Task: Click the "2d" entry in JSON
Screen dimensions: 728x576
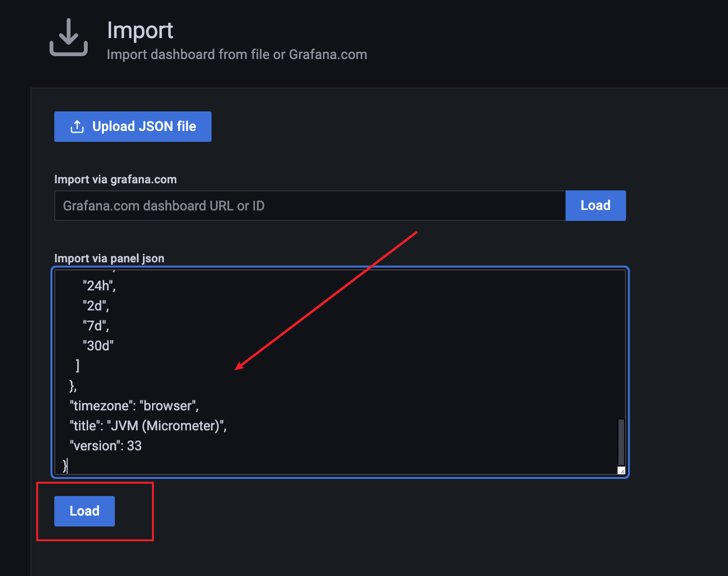Action: pyautogui.click(x=95, y=306)
